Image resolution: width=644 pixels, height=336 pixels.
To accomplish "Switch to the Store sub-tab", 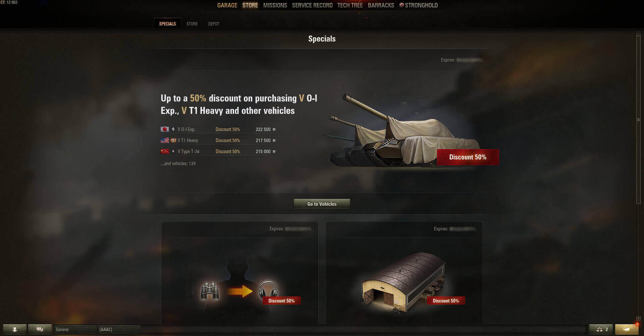I will (192, 24).
